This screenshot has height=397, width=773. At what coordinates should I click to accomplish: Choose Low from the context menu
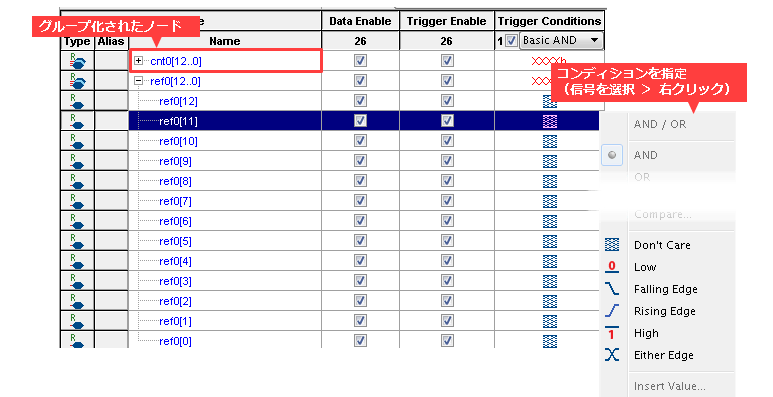[x=645, y=267]
